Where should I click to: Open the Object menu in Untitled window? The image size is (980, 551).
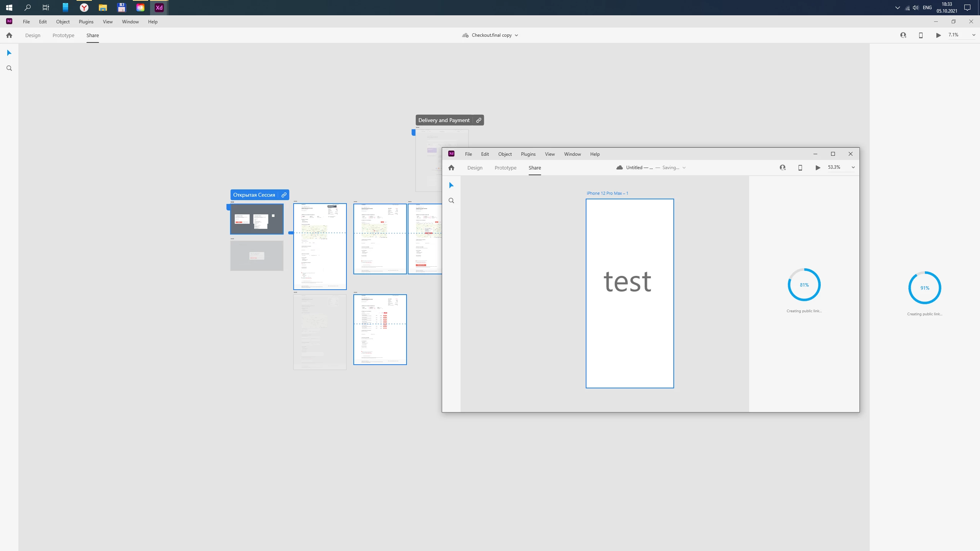pos(505,154)
